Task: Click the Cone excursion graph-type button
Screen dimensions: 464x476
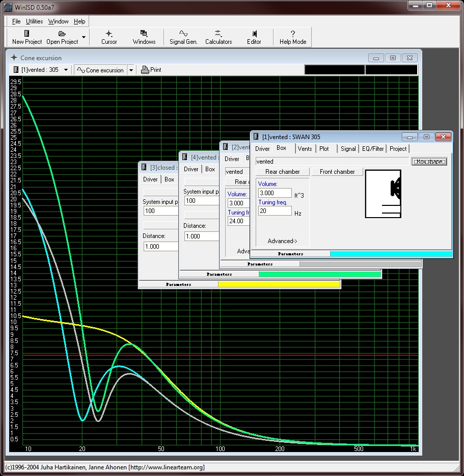Action: tap(100, 70)
